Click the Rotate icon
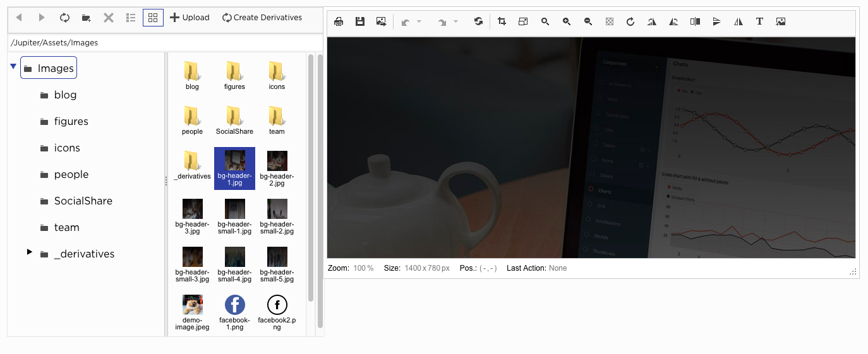This screenshot has height=354, width=868. point(630,21)
